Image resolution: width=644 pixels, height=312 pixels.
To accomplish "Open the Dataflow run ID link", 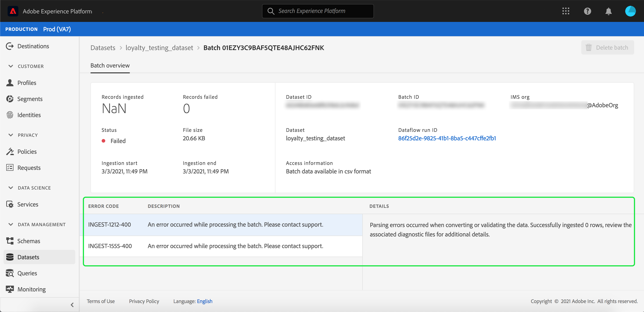I will coord(447,138).
